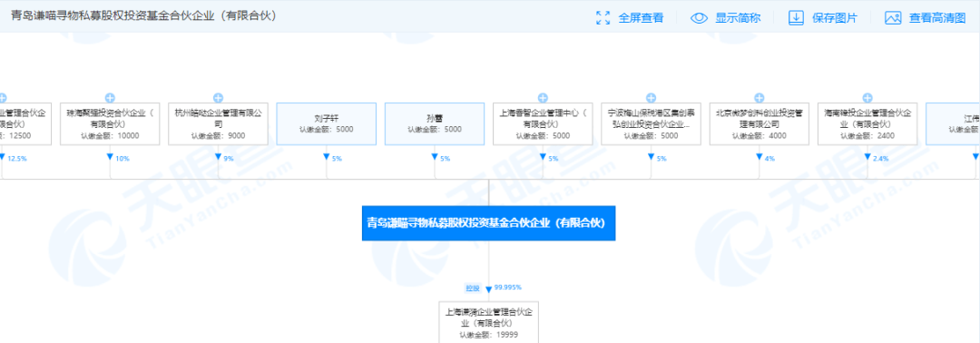Select the 珠海 partnership card with 10000
980x343 pixels.
click(x=110, y=123)
